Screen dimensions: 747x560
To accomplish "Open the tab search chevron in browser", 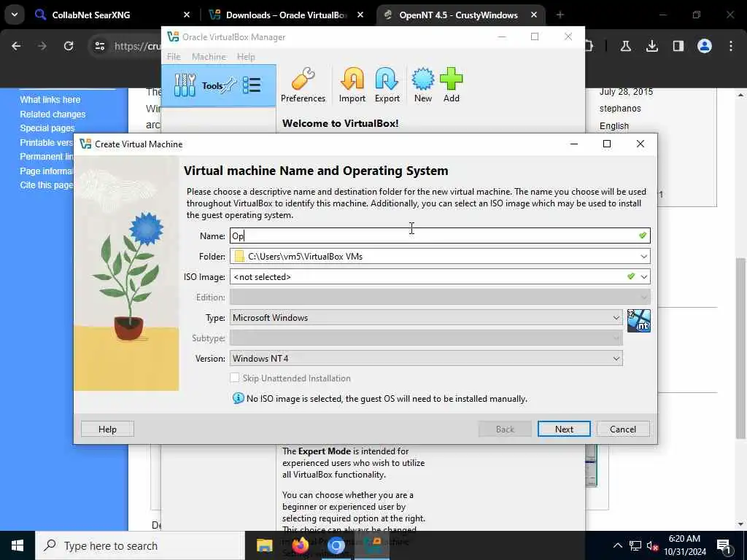I will (15, 15).
